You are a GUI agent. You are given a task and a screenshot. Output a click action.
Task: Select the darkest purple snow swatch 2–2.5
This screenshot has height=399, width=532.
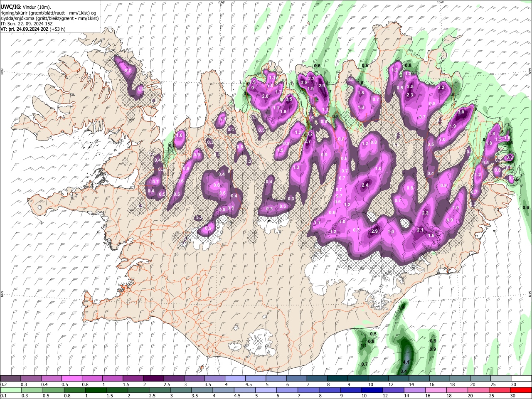click(x=153, y=379)
